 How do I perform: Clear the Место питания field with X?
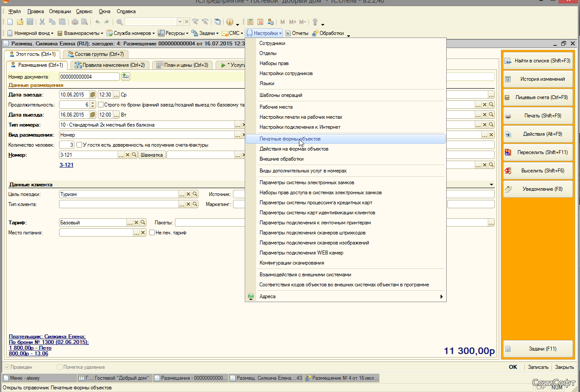tap(143, 233)
